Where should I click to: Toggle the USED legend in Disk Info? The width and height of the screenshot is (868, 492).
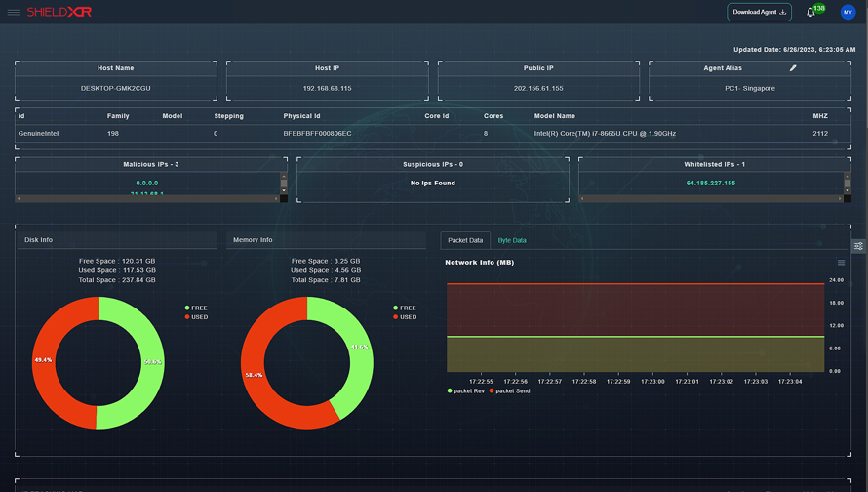(x=196, y=317)
